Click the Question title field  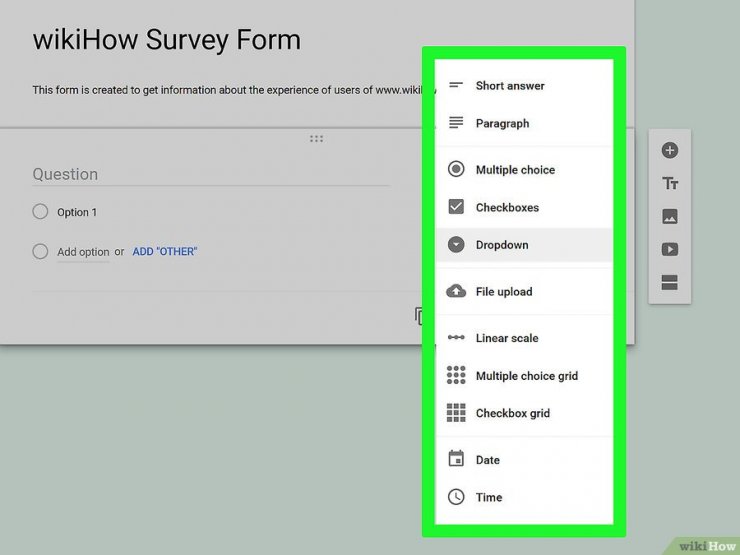211,174
